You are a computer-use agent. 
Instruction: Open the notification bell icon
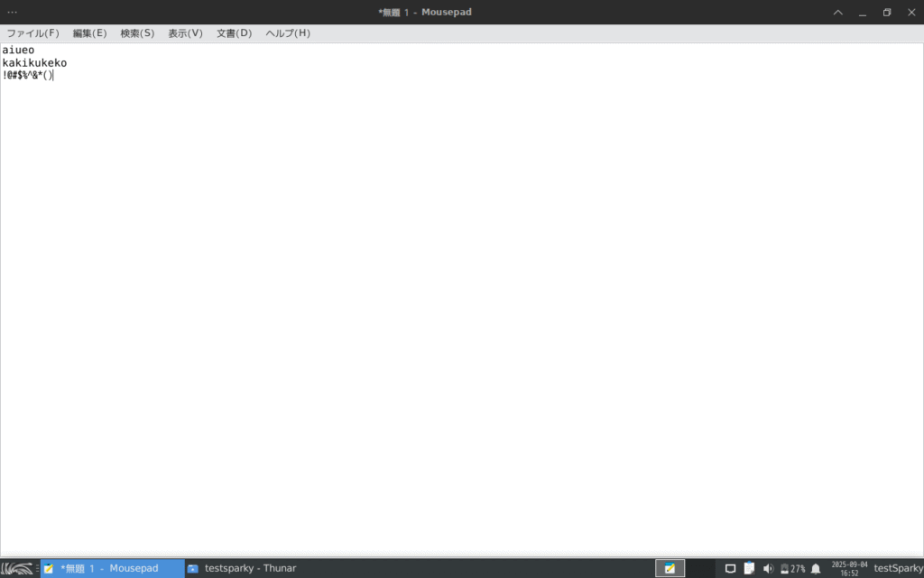pos(816,568)
